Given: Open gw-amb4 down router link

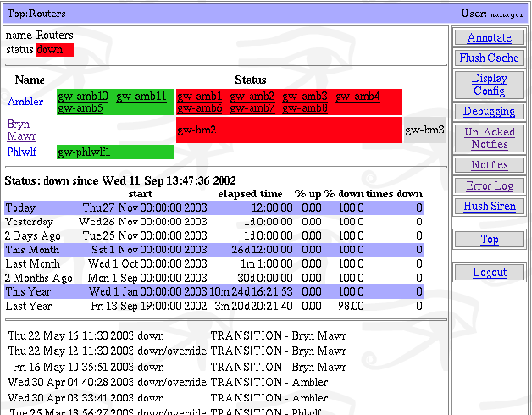Looking at the screenshot, I should (x=357, y=96).
